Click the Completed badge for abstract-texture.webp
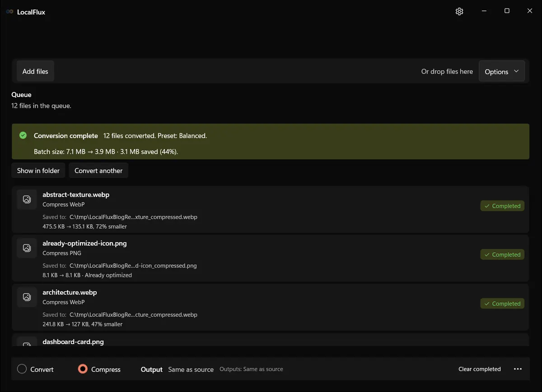 pos(502,206)
